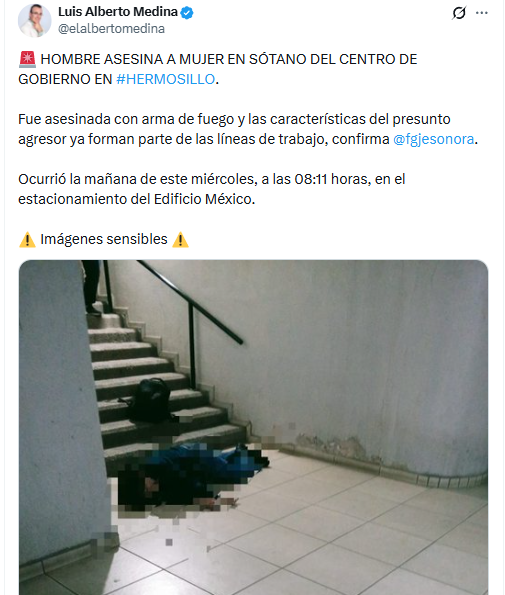Open the attached staircase photo
The width and height of the screenshot is (505, 595).
pyautogui.click(x=253, y=427)
